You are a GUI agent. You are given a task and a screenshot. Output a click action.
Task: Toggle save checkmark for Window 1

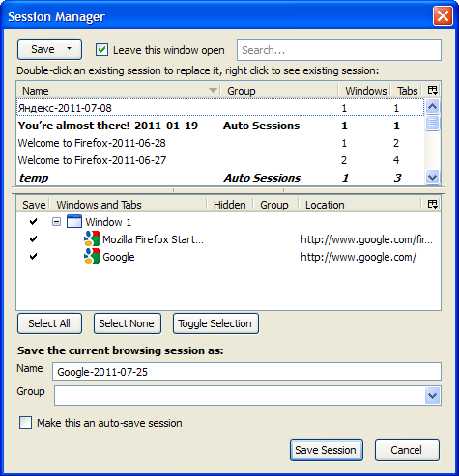click(33, 222)
